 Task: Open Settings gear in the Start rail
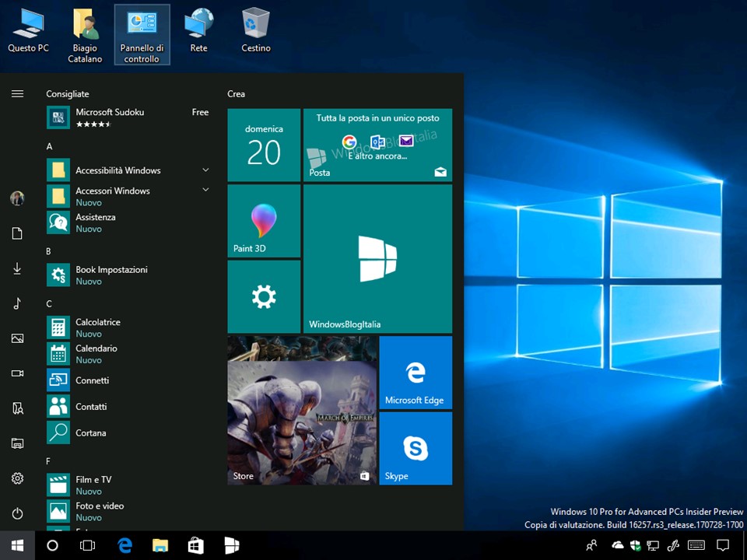17,478
